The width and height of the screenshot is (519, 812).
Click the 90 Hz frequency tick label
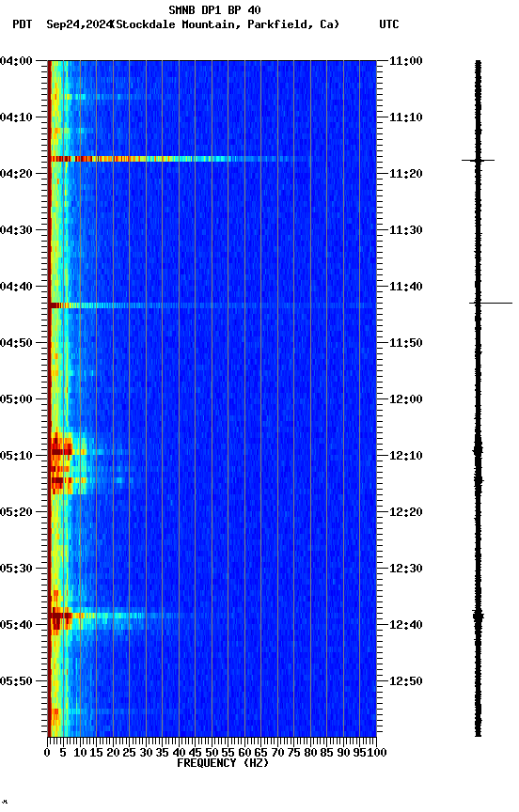[x=343, y=753]
